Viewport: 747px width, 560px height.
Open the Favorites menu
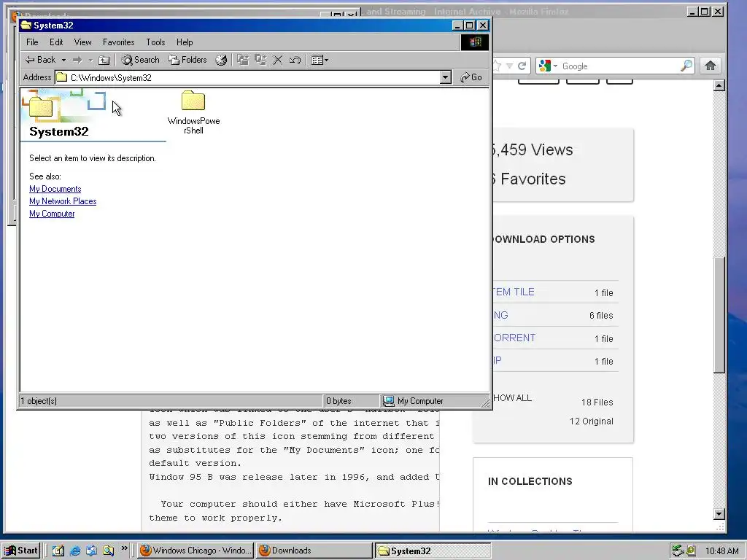click(119, 42)
